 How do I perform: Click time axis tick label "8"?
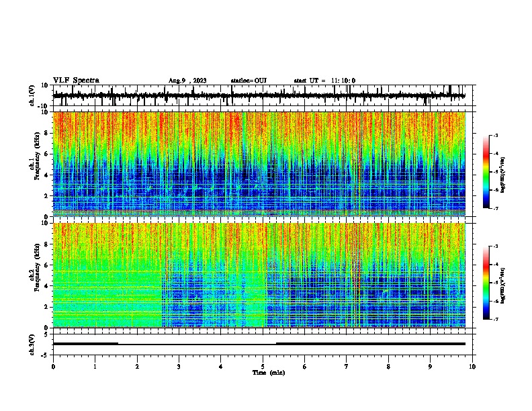(x=388, y=367)
